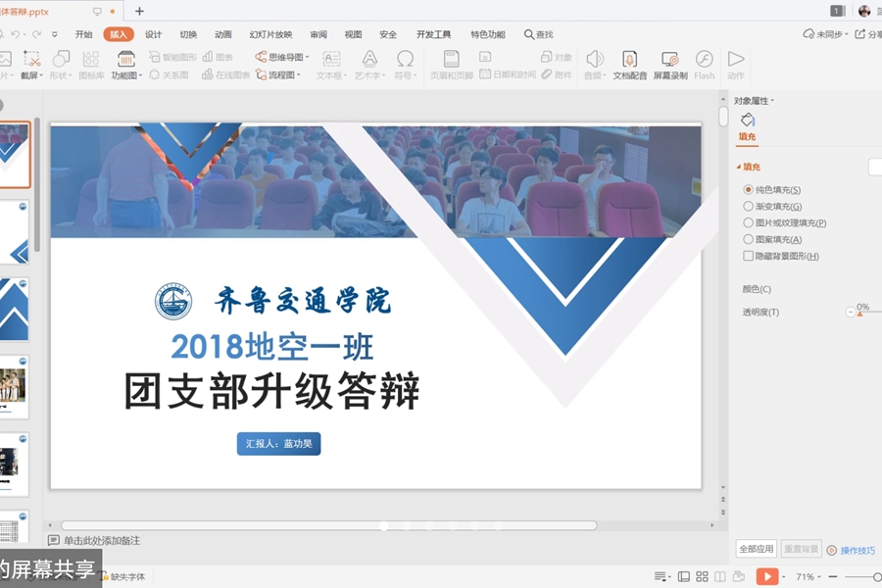This screenshot has width=882, height=588.
Task: Insert a 关系图 relationship diagram
Action: pos(169,74)
